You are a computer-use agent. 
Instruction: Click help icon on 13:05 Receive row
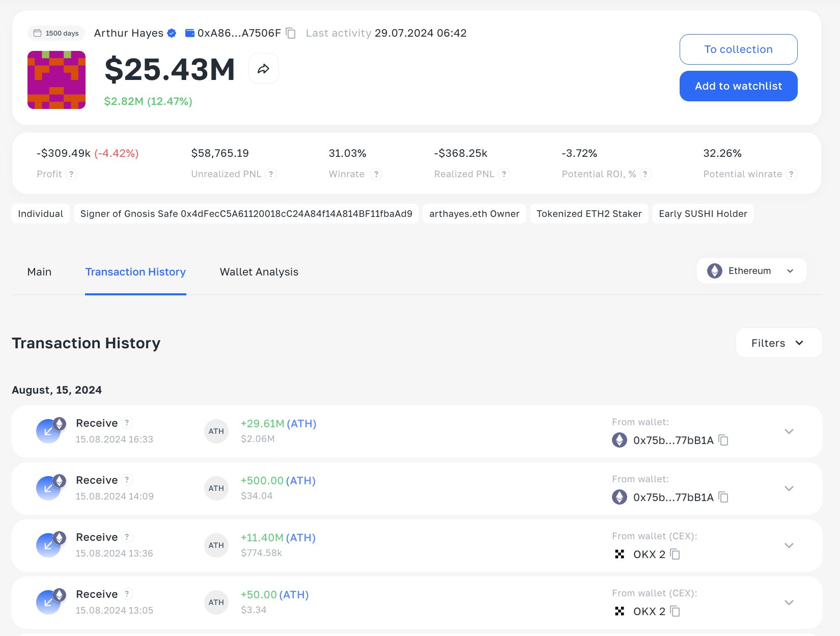[x=127, y=594]
